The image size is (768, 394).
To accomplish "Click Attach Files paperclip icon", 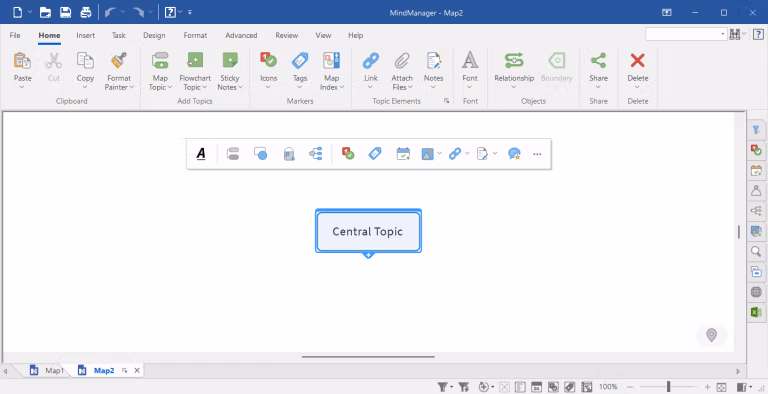I will point(402,60).
